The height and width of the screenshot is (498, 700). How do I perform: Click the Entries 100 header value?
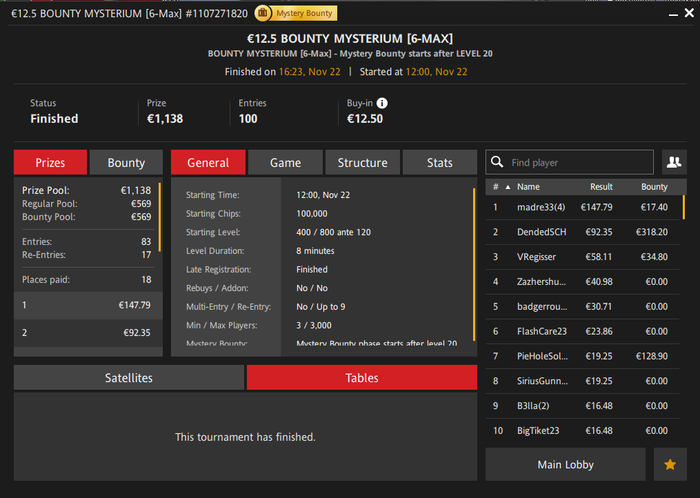(x=248, y=119)
